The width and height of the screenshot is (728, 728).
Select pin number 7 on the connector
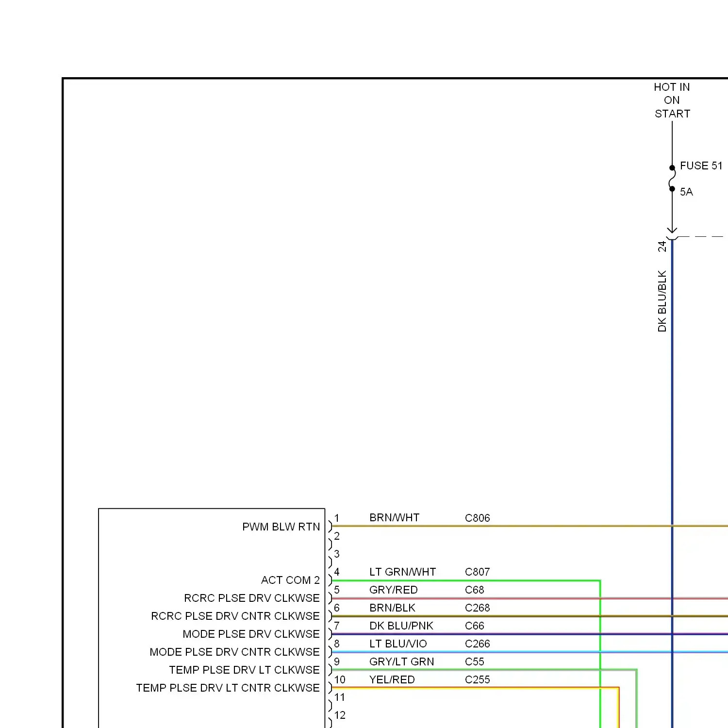pos(337,626)
